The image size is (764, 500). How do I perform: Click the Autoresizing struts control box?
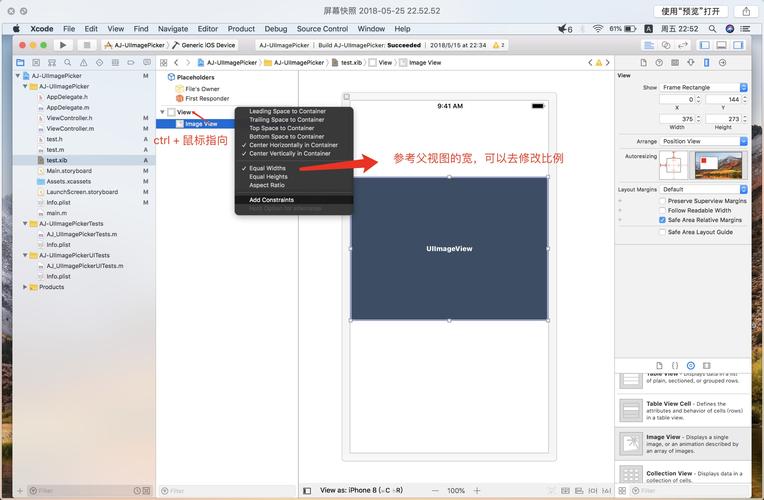[673, 165]
